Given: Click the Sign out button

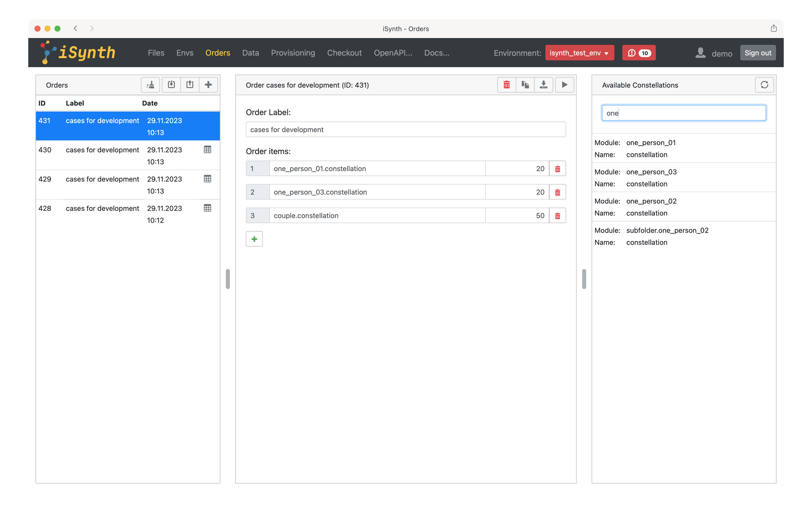Looking at the screenshot, I should pyautogui.click(x=758, y=53).
